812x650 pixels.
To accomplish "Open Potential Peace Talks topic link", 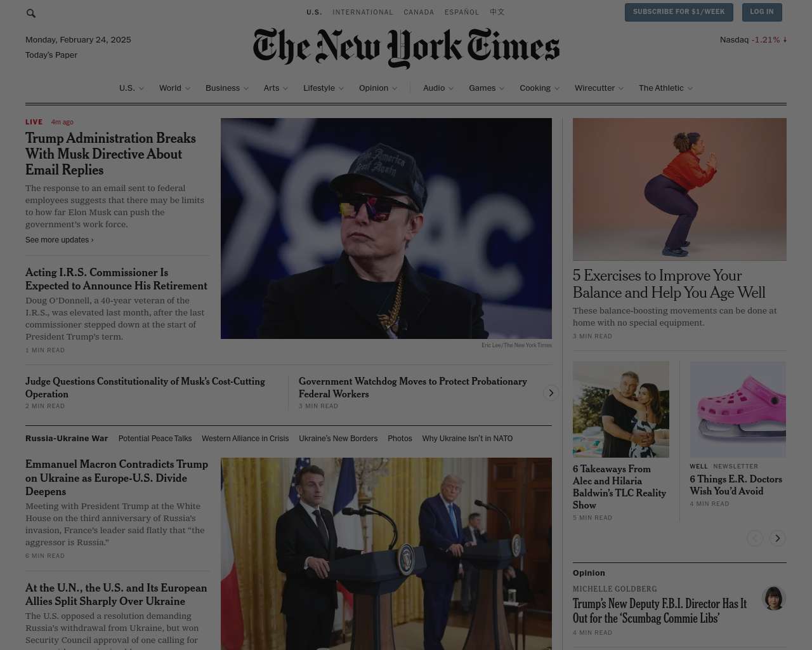I will click(x=155, y=439).
